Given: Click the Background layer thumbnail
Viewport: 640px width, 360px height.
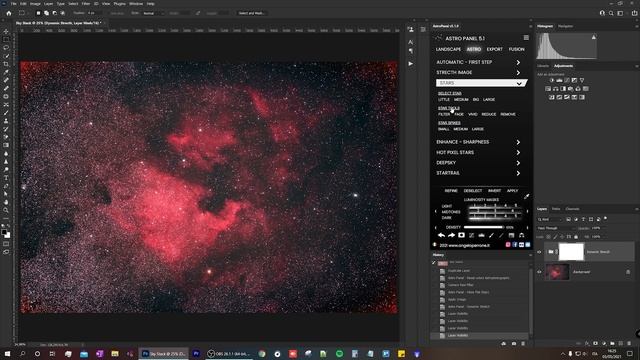Looking at the screenshot, I should coord(557,272).
